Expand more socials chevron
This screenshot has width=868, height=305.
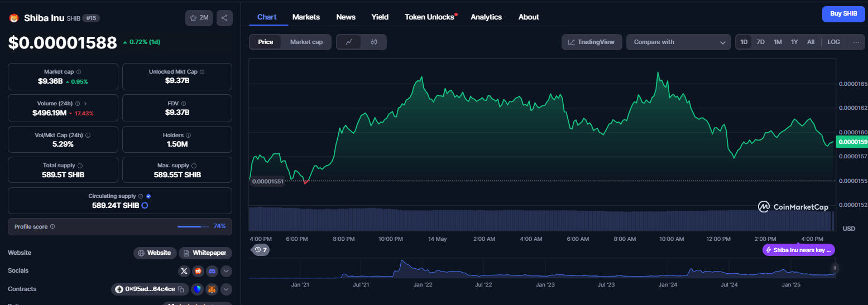[x=226, y=271]
